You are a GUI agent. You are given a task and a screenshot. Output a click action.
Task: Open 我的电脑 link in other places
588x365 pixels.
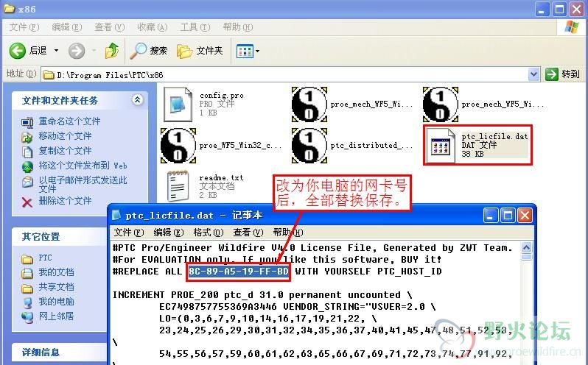(56, 302)
